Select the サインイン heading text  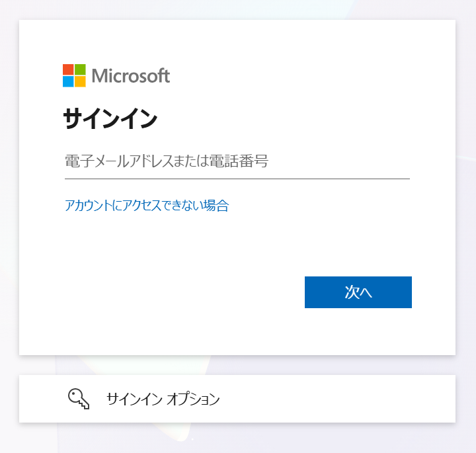110,119
